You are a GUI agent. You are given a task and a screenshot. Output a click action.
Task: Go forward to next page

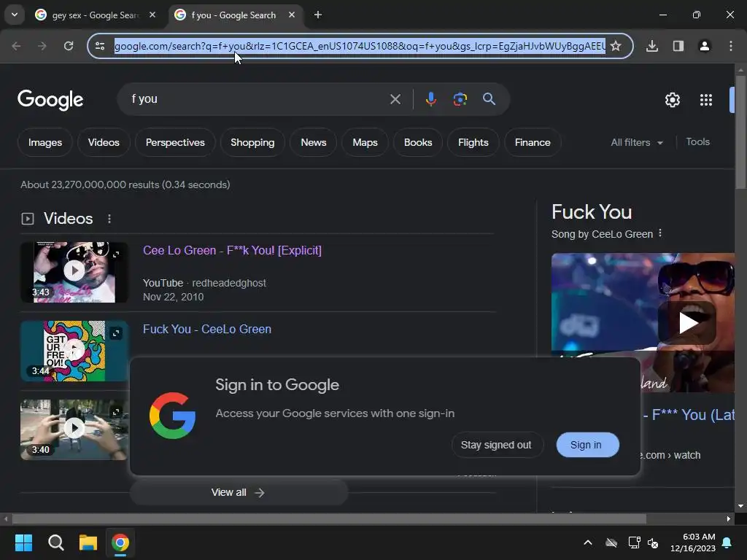click(42, 46)
